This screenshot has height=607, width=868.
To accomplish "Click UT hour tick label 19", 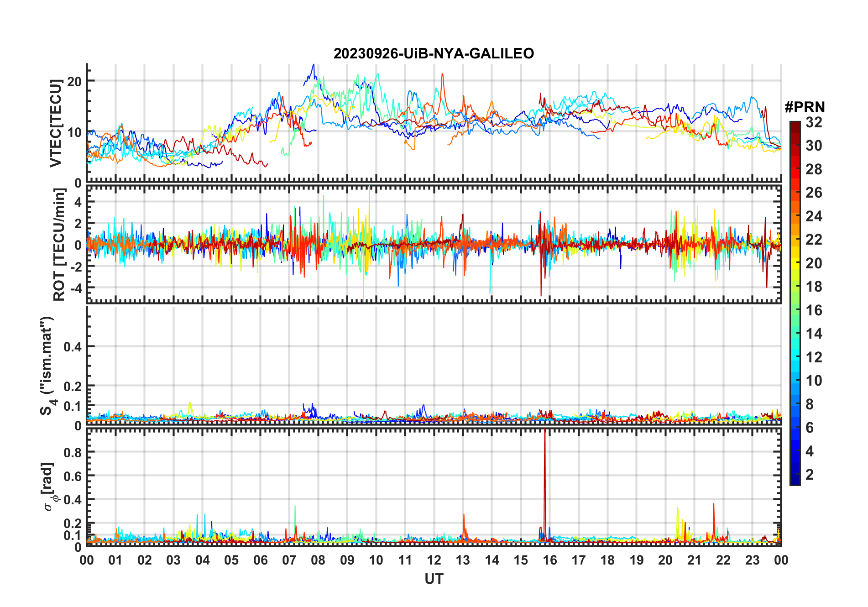I will (637, 560).
